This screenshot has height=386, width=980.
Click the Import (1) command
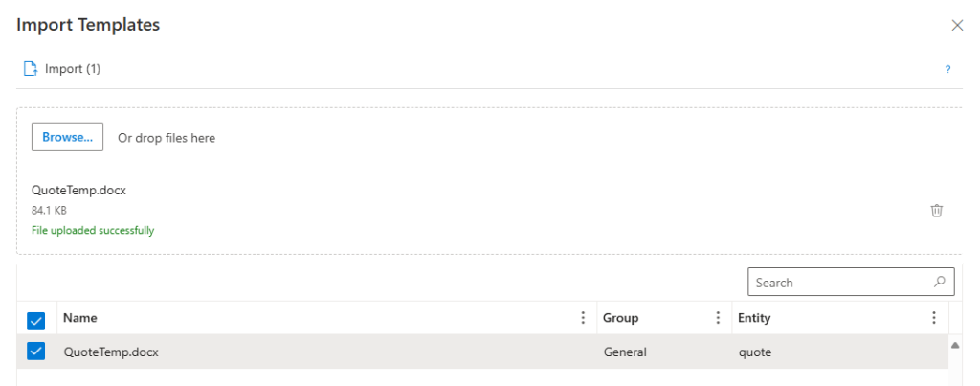72,69
